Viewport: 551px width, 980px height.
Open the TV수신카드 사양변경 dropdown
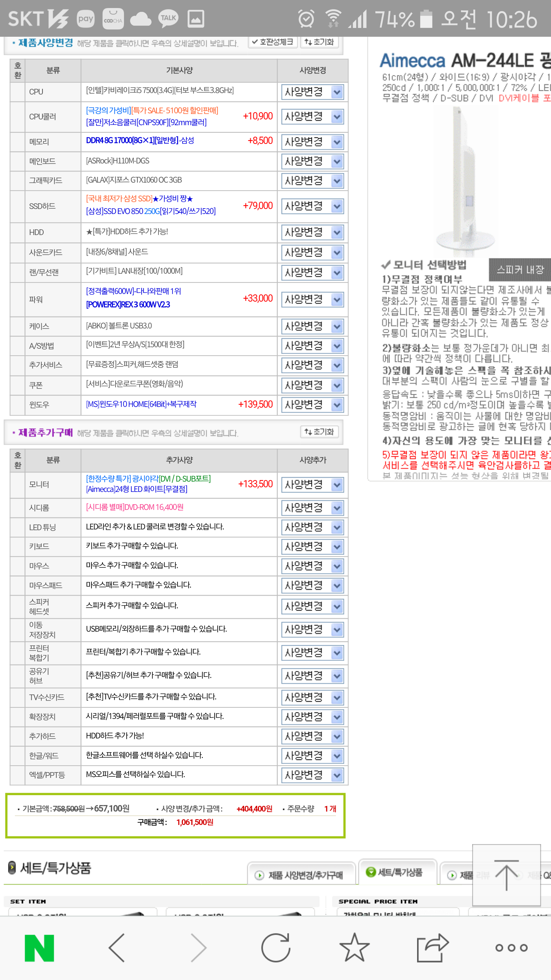click(x=312, y=697)
